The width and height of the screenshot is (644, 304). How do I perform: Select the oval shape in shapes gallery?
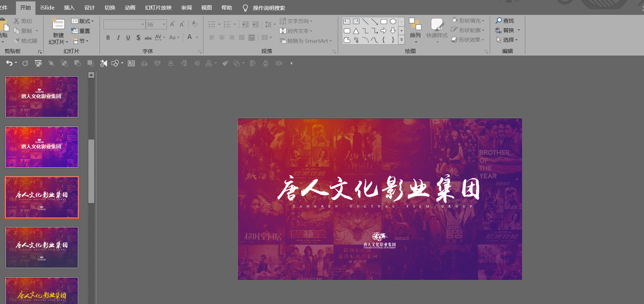click(x=393, y=22)
